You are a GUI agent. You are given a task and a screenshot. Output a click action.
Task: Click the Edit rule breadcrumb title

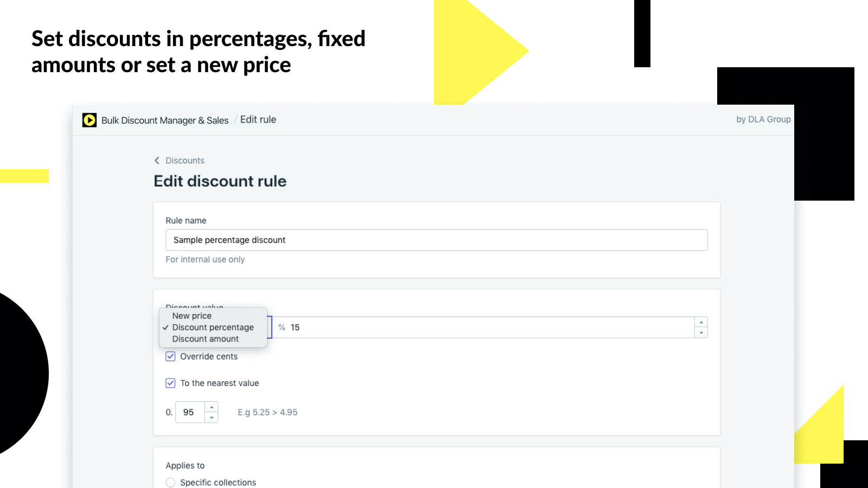click(x=258, y=120)
